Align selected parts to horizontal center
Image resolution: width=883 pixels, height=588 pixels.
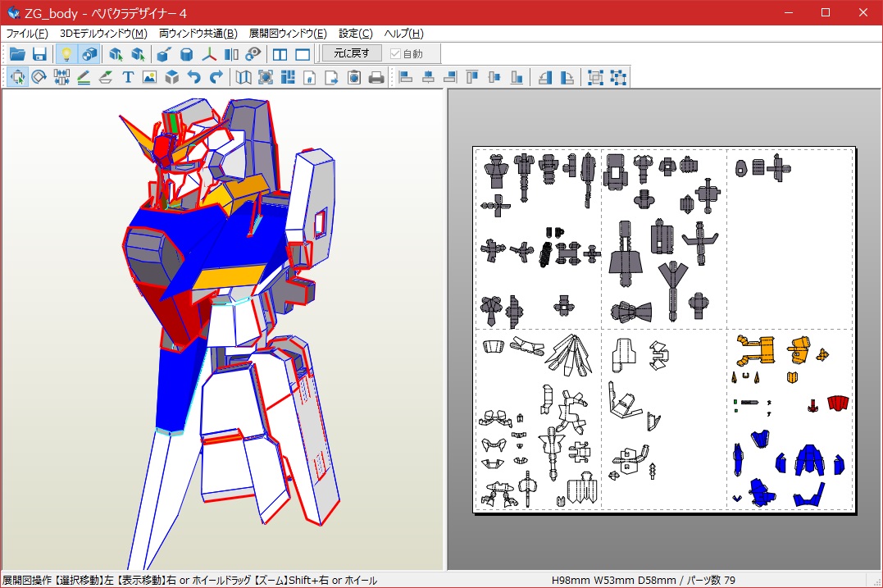[428, 77]
